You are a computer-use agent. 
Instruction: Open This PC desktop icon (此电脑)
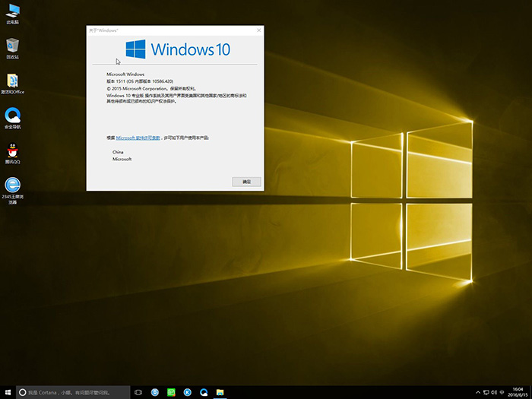(13, 11)
